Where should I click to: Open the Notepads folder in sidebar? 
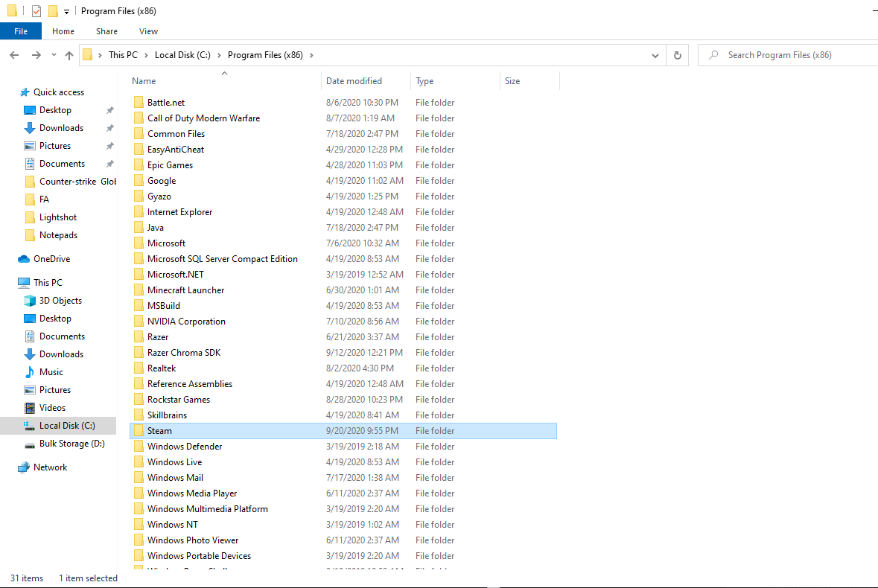[x=52, y=235]
